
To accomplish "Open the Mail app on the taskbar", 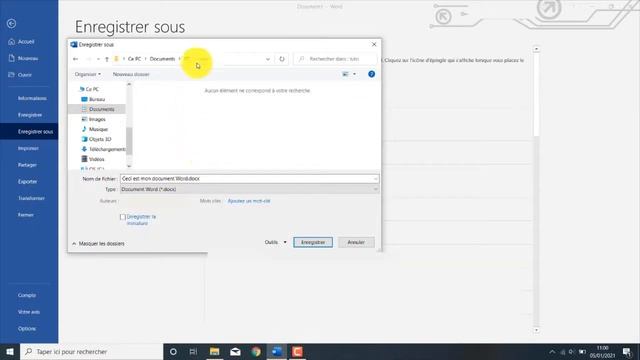I will [x=235, y=351].
